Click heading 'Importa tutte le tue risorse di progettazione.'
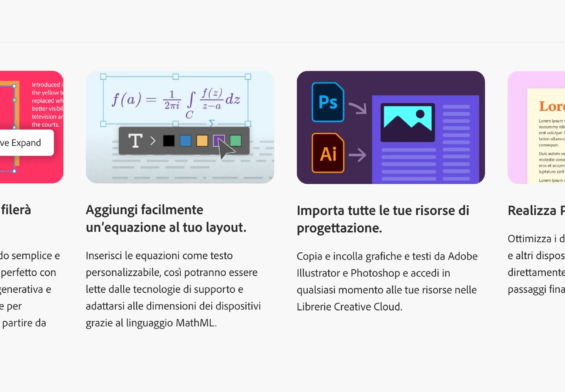 [383, 219]
